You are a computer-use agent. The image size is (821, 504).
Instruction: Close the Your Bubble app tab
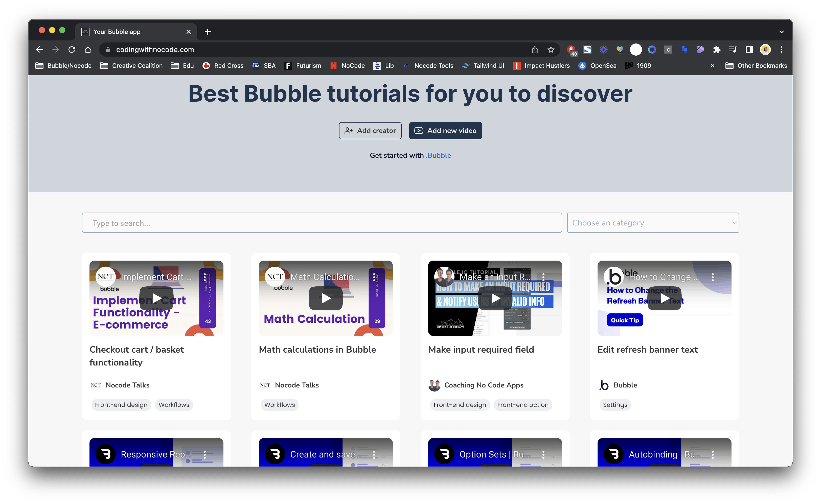click(x=188, y=32)
